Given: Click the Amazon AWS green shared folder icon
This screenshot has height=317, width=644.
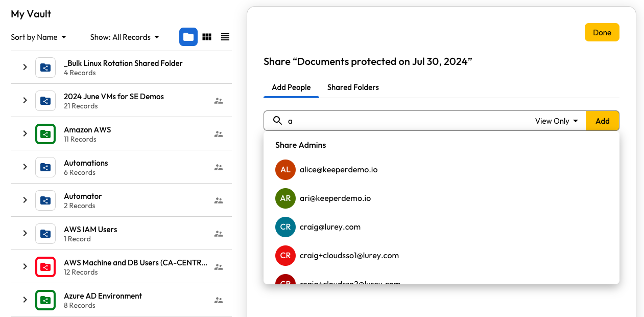Looking at the screenshot, I should click(45, 134).
